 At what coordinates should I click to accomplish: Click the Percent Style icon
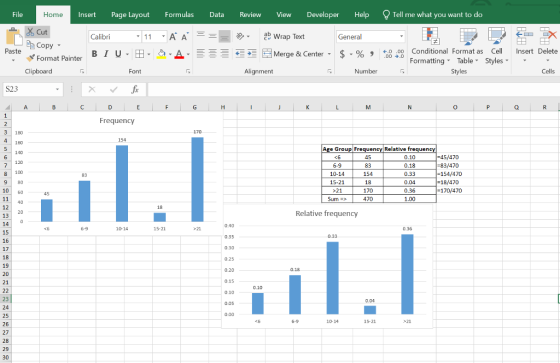click(x=360, y=54)
